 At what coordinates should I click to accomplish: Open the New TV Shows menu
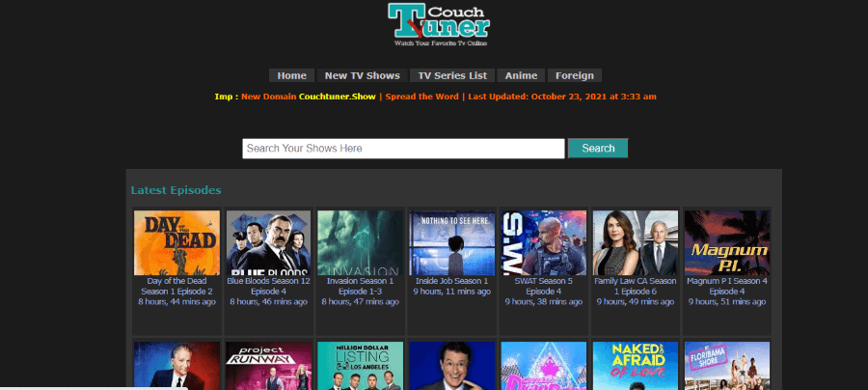[362, 76]
